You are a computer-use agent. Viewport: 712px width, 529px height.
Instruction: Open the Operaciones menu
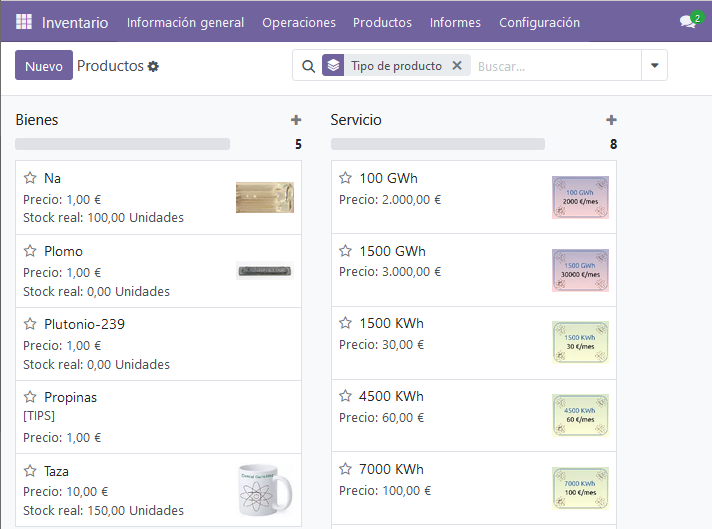point(299,22)
